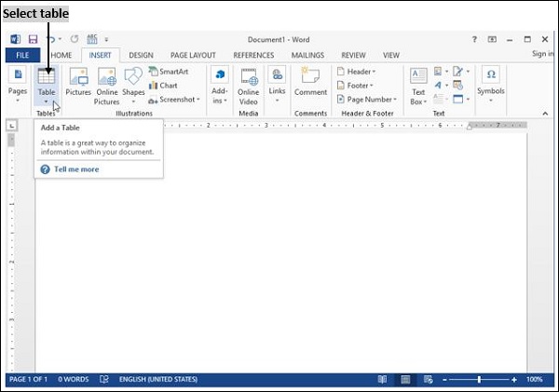Switch to the PAGE LAYOUT tab
Image resolution: width=559 pixels, height=392 pixels.
(193, 55)
